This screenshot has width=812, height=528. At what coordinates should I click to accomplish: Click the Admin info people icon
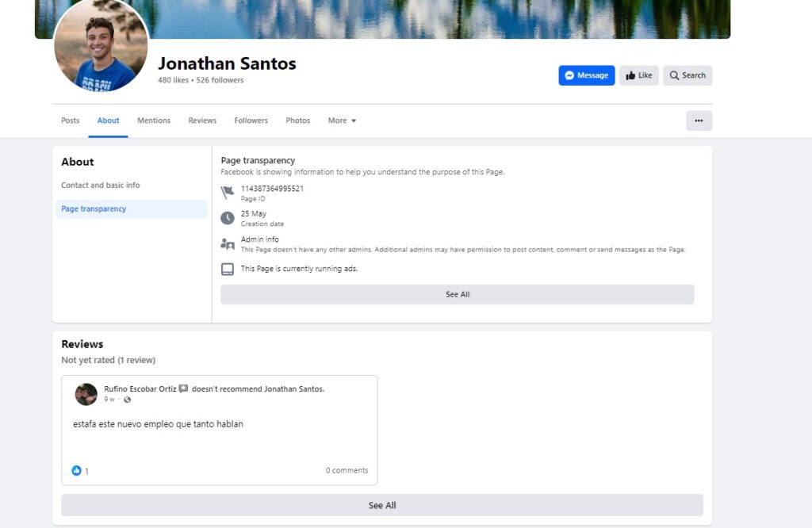(228, 243)
